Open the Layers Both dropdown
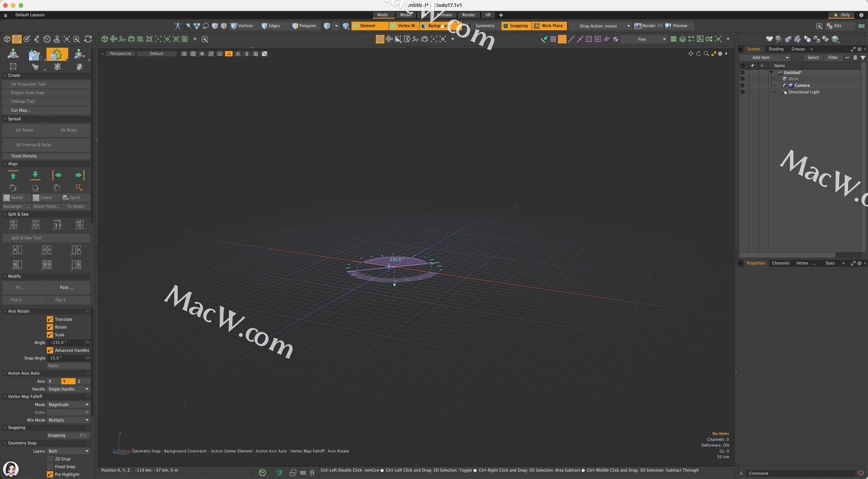868x479 pixels. 68,451
